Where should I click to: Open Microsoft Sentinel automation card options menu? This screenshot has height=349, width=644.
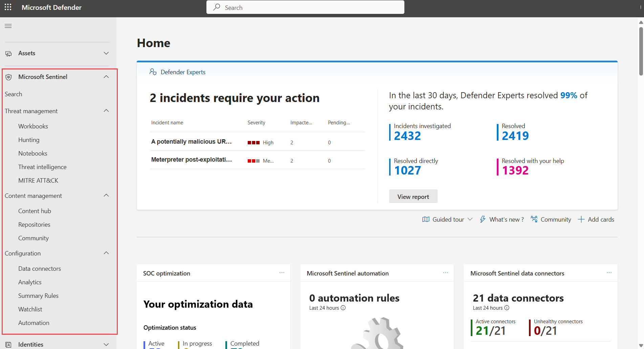445,272
